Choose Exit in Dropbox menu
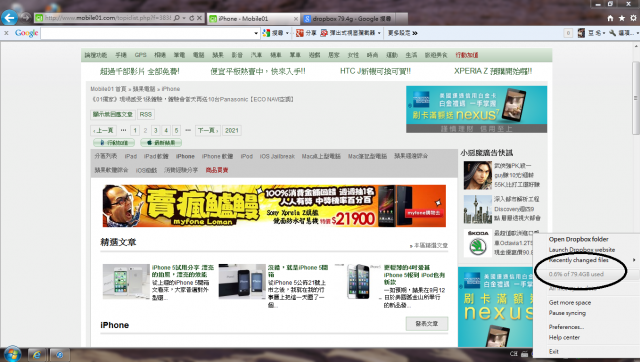 [553, 351]
